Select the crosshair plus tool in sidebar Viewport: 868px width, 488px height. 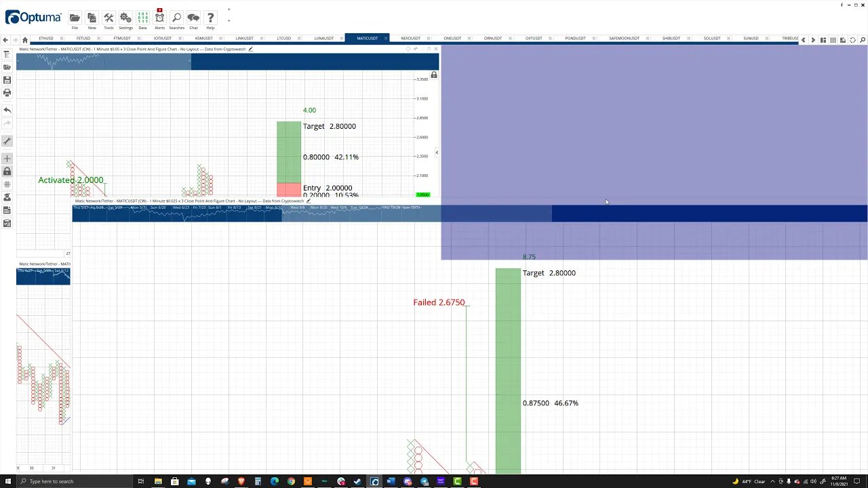coord(7,159)
